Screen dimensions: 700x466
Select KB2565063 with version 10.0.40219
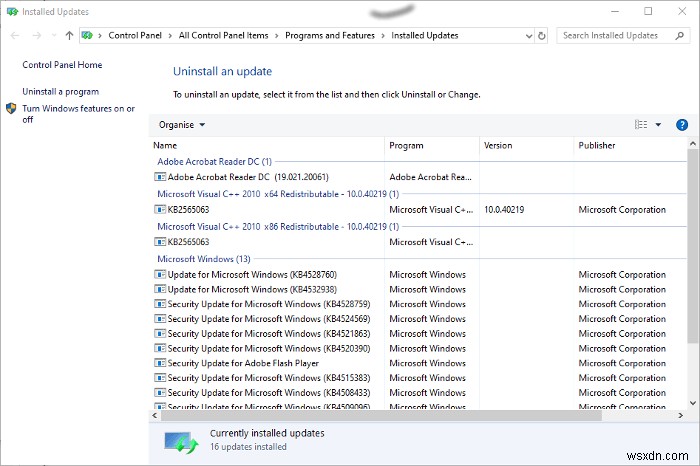click(188, 210)
